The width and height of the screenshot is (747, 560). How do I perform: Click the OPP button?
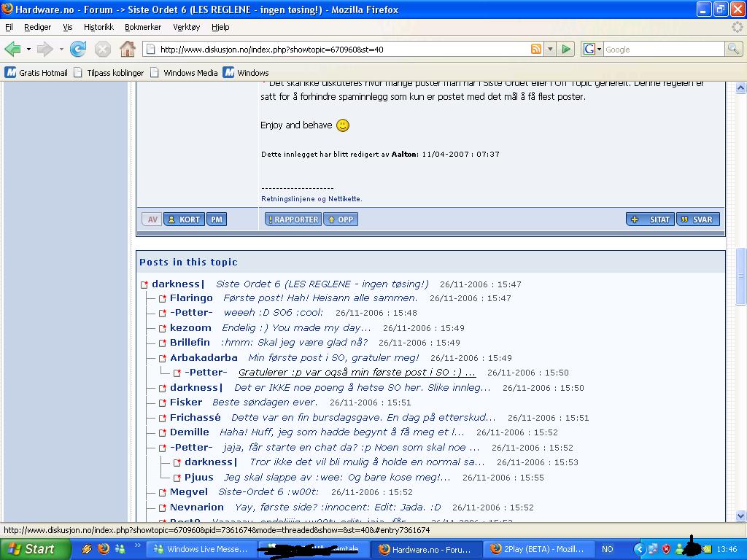(341, 219)
